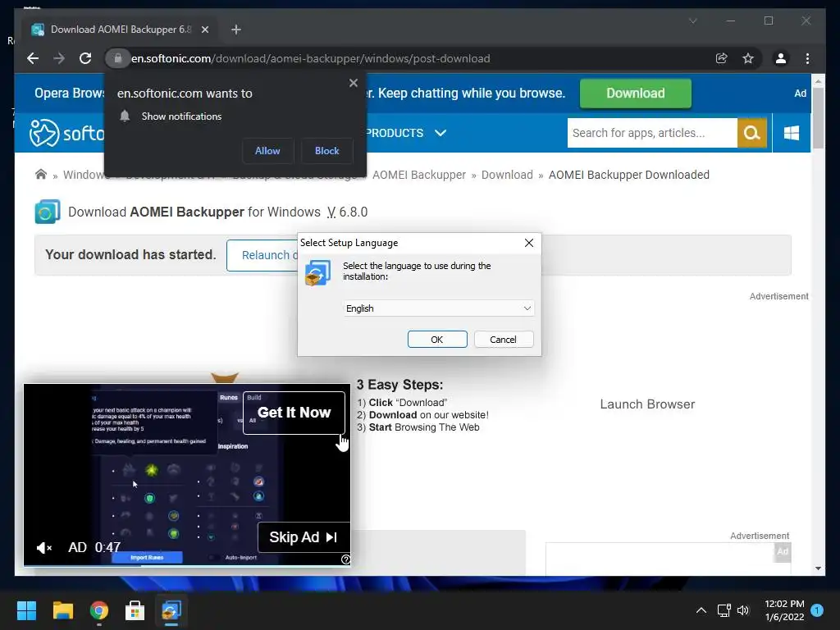This screenshot has height=630, width=840.
Task: Open the Chrome three-dot menu
Action: (x=807, y=58)
